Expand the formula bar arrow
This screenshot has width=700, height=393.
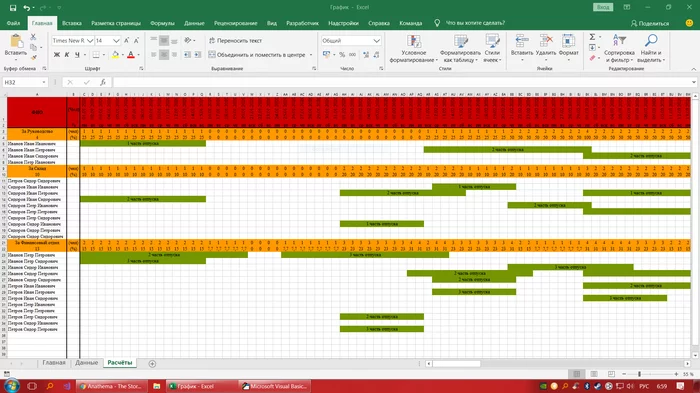(693, 82)
